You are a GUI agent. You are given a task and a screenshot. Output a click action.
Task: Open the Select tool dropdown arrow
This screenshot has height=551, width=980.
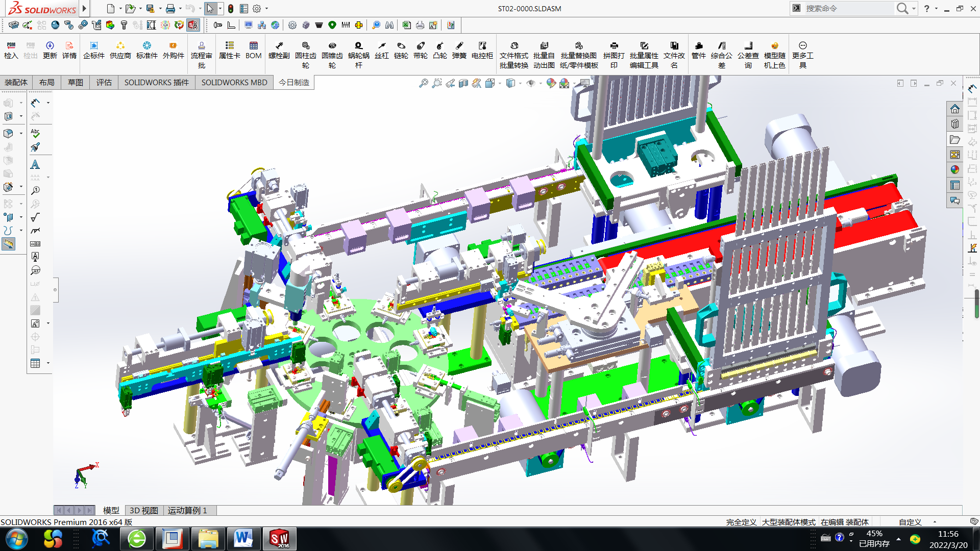[220, 9]
